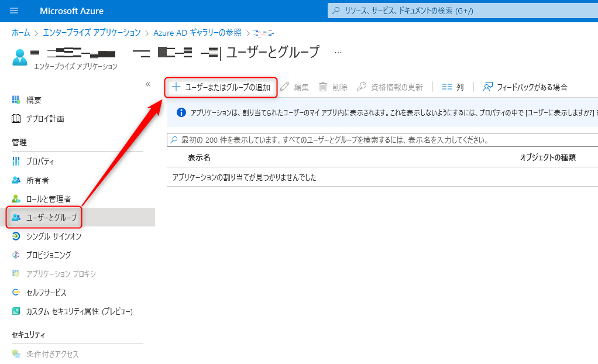Click the feedback icon in toolbar
The height and width of the screenshot is (364, 598).
(488, 87)
